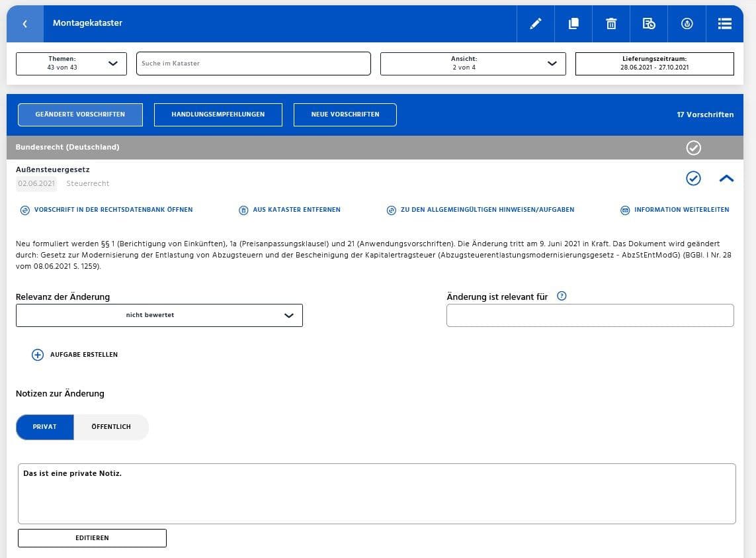
Task: Open the Ansicht dropdown
Action: (x=472, y=64)
